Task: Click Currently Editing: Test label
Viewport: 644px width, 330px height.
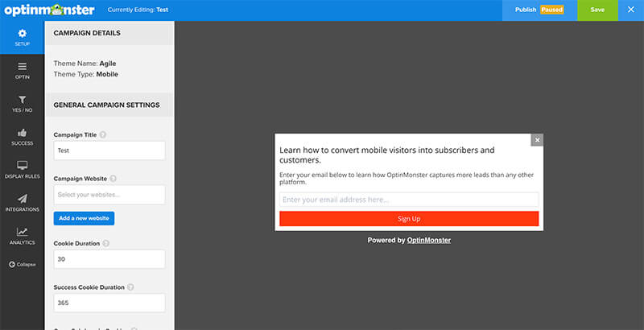Action: click(138, 10)
